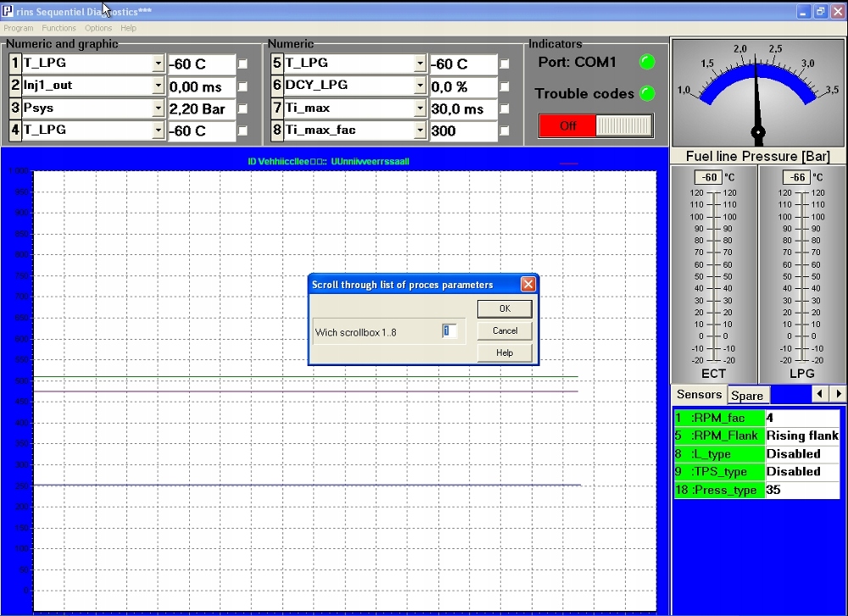Open dropdown for Ti_max_fac parameter
The width and height of the screenshot is (848, 616).
click(x=420, y=130)
